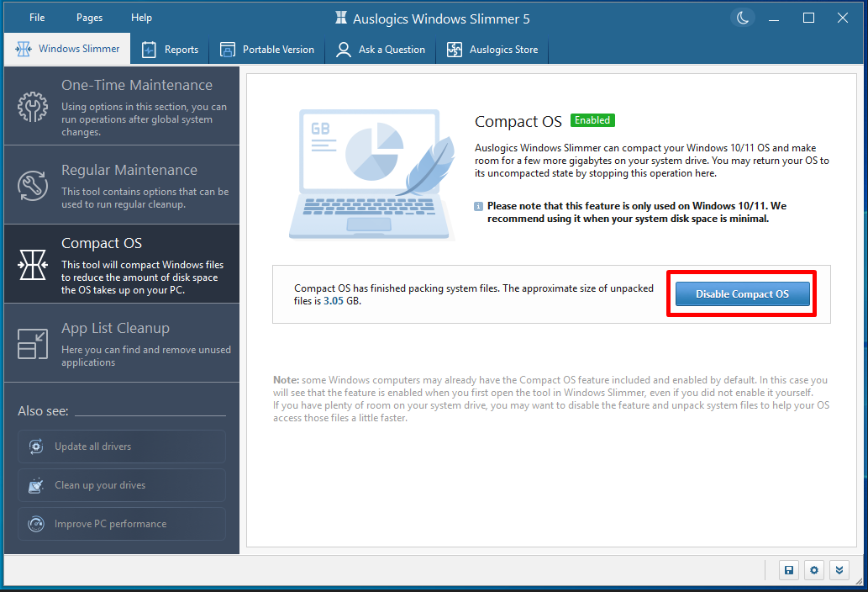
Task: Click the laptop illustration image
Action: click(372, 174)
